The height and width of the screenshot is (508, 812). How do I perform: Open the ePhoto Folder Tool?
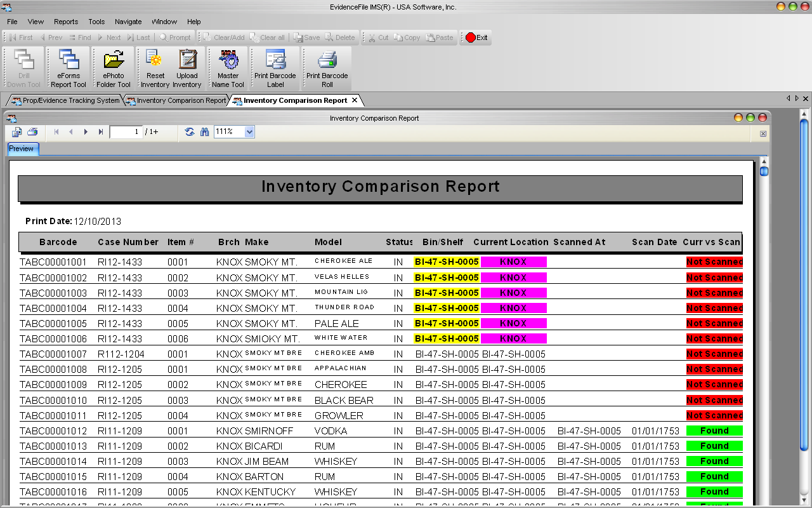[x=114, y=68]
